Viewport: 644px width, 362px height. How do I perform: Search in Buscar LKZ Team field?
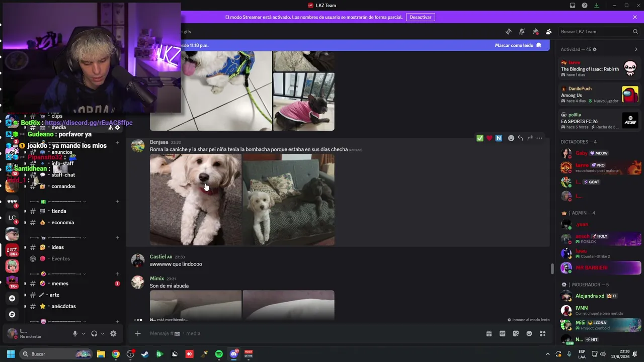coord(599,32)
